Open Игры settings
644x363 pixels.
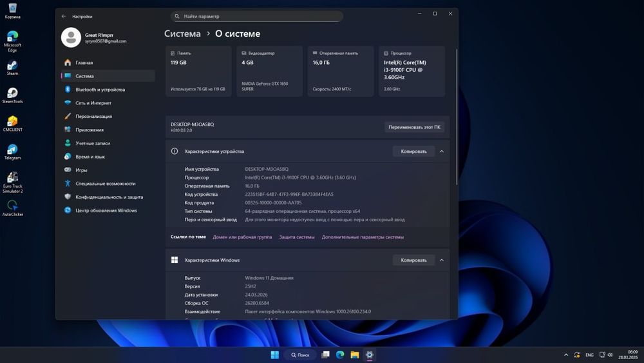[x=108, y=170]
